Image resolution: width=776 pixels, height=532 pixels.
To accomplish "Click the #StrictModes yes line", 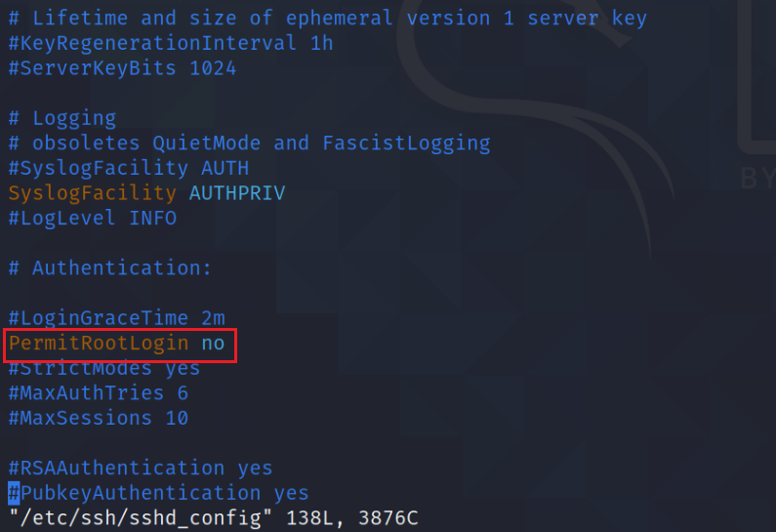I will click(x=104, y=369).
